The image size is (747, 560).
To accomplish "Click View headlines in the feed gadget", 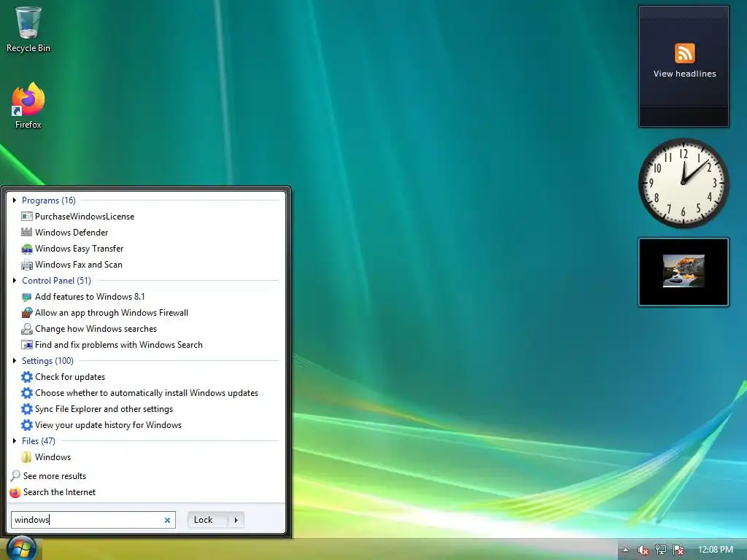I will pos(684,74).
